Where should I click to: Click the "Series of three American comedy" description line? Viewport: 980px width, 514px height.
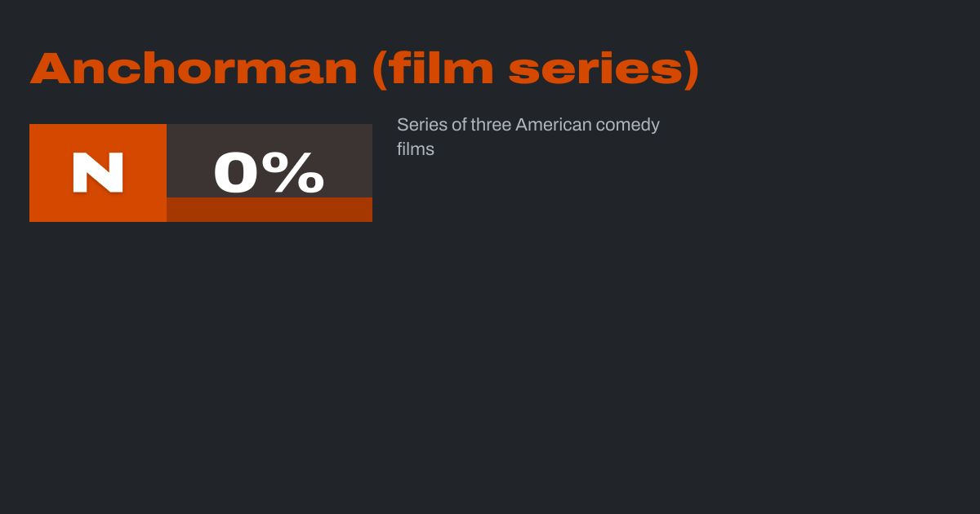click(x=528, y=125)
